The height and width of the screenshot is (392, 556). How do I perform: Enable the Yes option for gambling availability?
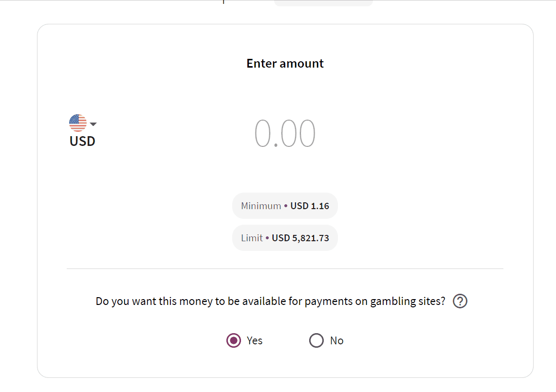point(232,340)
